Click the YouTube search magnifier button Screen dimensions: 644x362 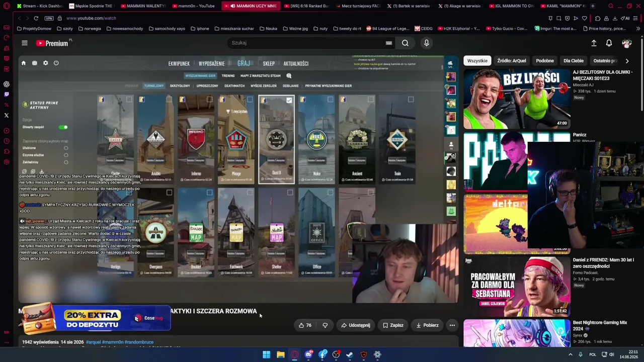click(x=405, y=43)
